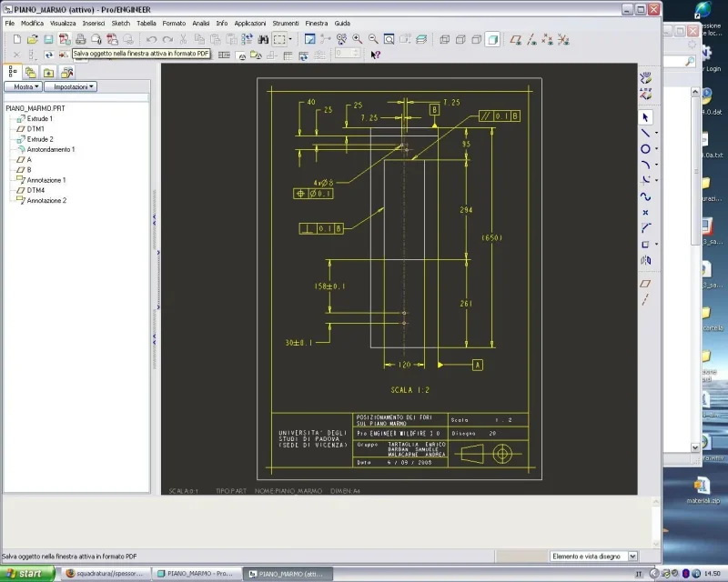728x582 pixels.
Task: Open the Layers icon in the toolbar
Action: (x=421, y=39)
